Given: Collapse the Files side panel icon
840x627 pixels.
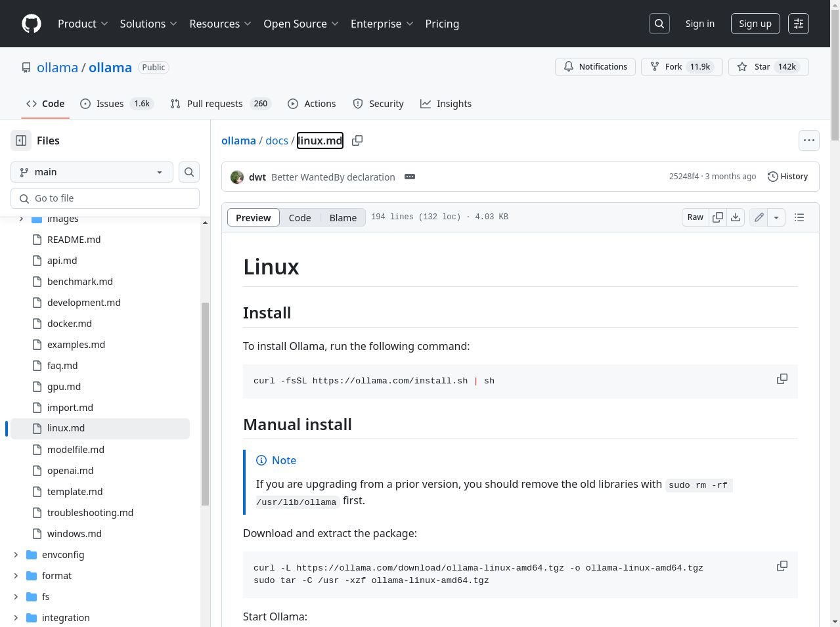Looking at the screenshot, I should (21, 141).
